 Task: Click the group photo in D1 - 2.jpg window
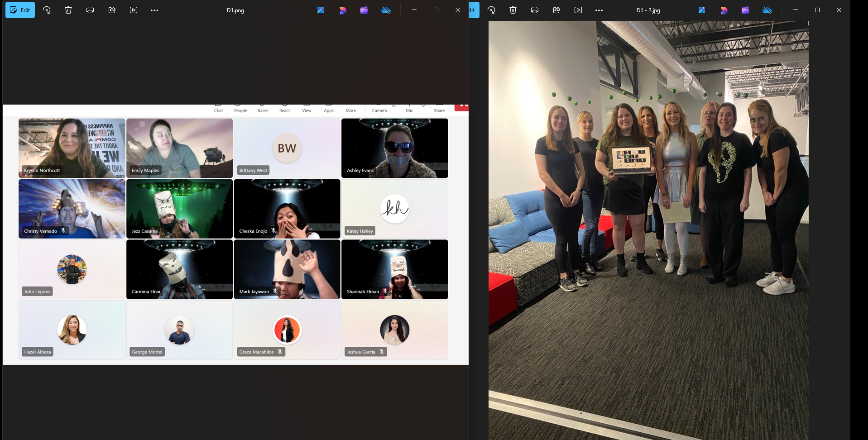coord(648,230)
